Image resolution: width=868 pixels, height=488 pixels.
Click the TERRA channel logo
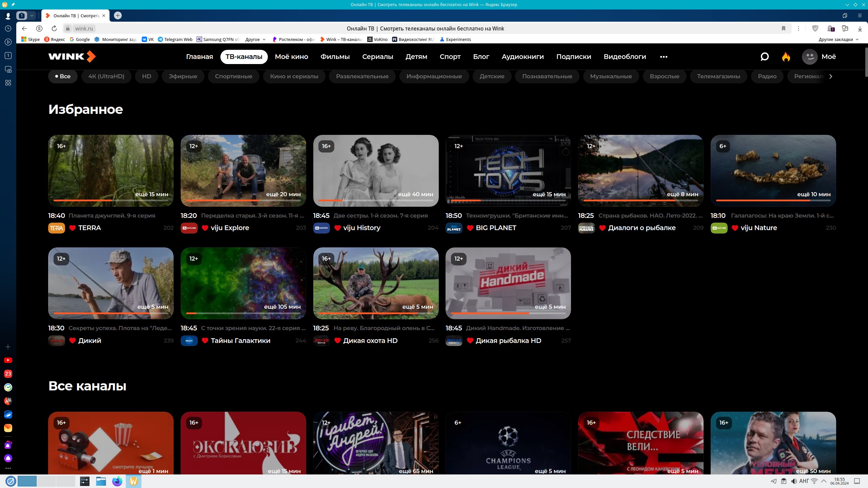pos(56,228)
